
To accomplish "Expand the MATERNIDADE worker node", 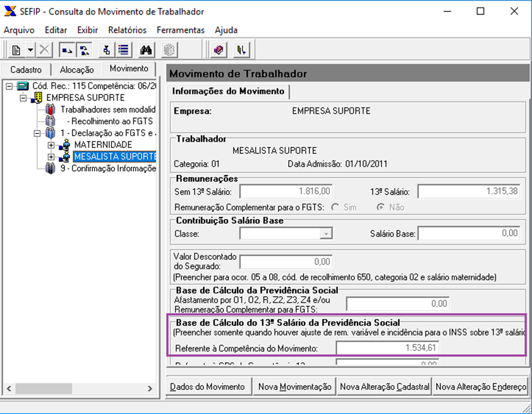I will (51, 145).
